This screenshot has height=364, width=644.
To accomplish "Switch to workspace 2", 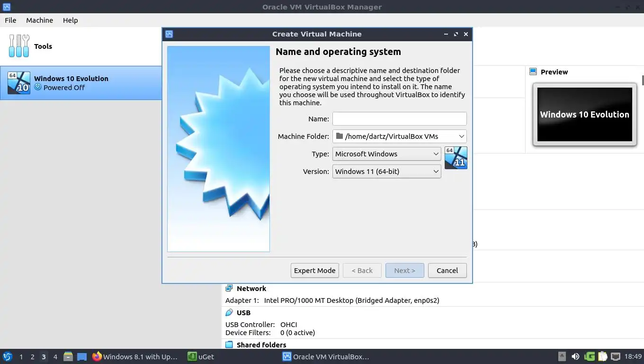I will coord(32,356).
